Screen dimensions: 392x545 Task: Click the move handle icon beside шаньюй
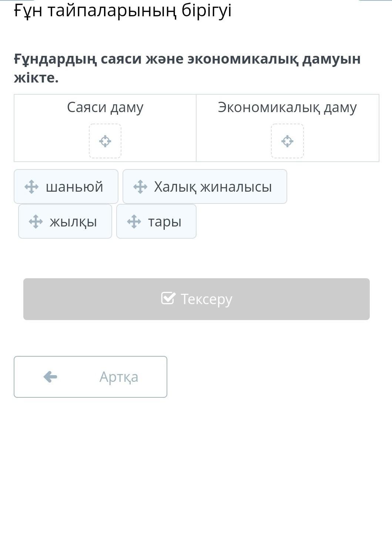tap(31, 187)
